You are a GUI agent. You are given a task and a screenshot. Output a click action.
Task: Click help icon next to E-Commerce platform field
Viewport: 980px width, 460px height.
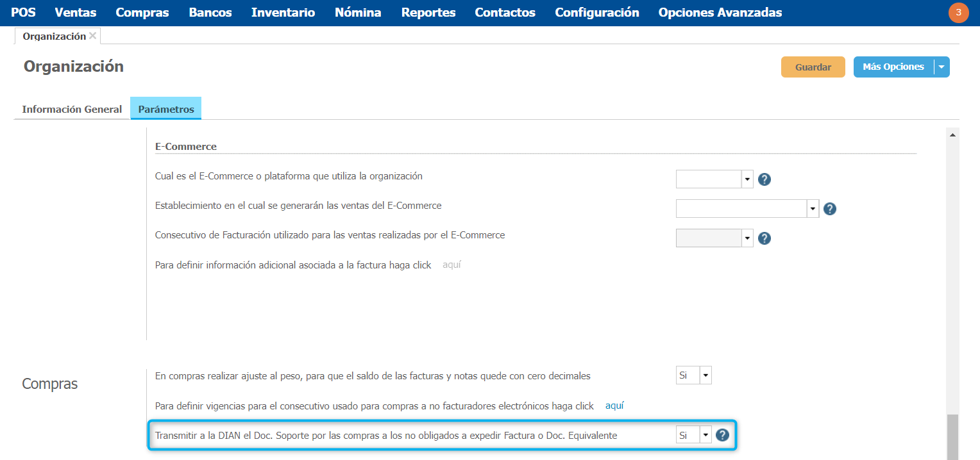pos(764,179)
